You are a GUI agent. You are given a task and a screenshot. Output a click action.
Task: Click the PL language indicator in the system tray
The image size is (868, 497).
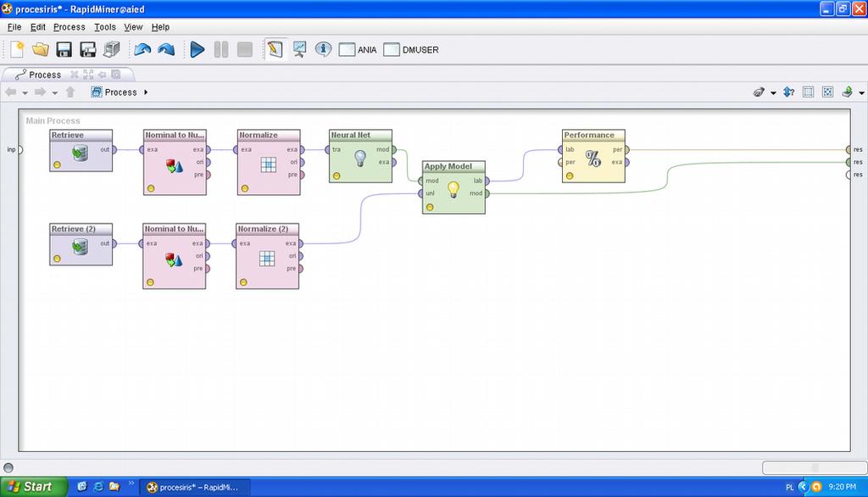[789, 487]
